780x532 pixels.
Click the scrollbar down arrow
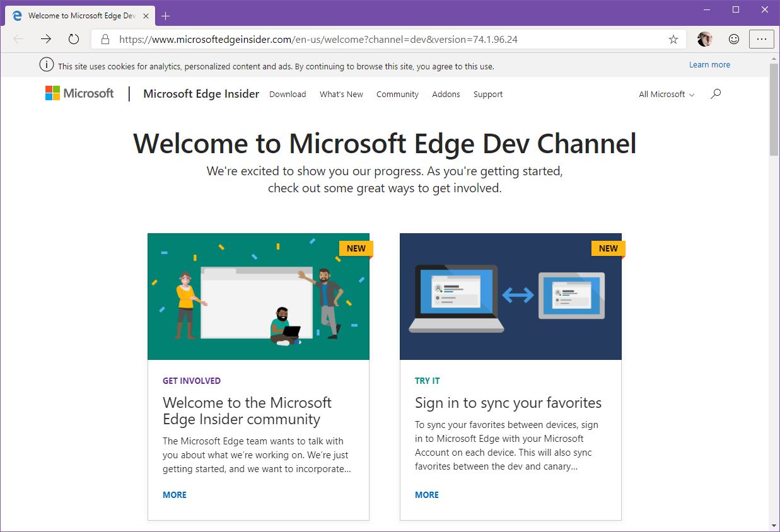point(774,525)
